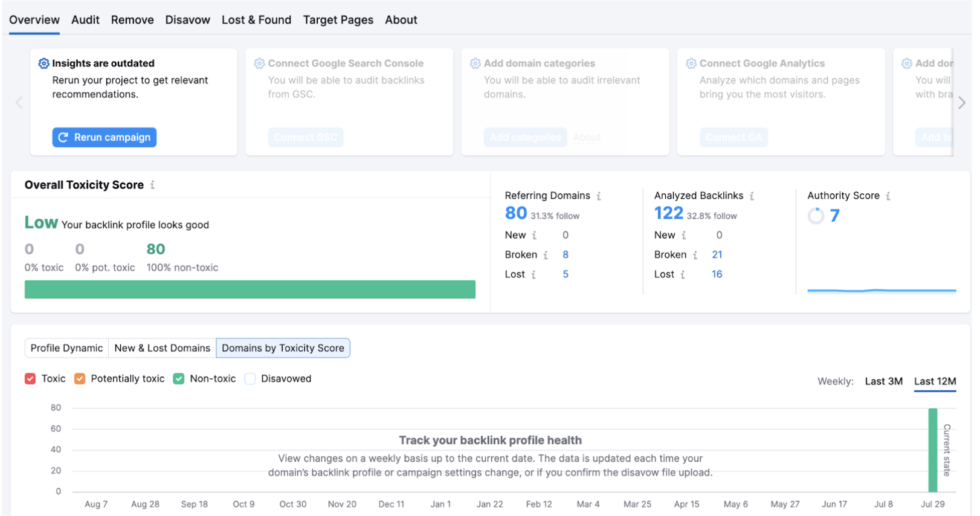This screenshot has width=980, height=516.
Task: Open the Target Pages tab
Action: click(338, 20)
